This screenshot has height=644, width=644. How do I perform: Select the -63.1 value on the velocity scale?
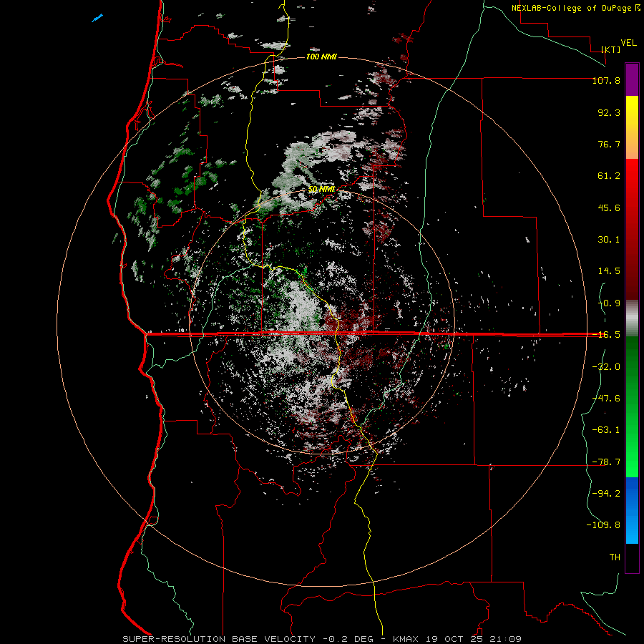pyautogui.click(x=606, y=430)
